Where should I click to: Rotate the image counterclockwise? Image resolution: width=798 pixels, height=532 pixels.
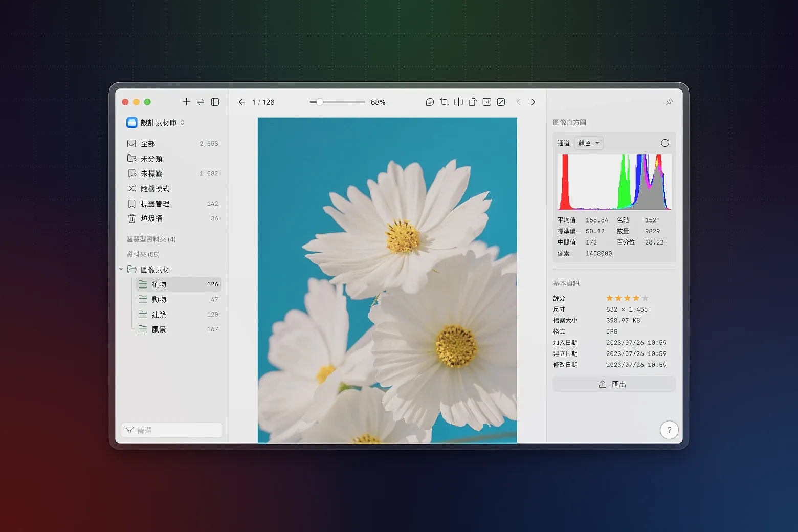(x=473, y=102)
